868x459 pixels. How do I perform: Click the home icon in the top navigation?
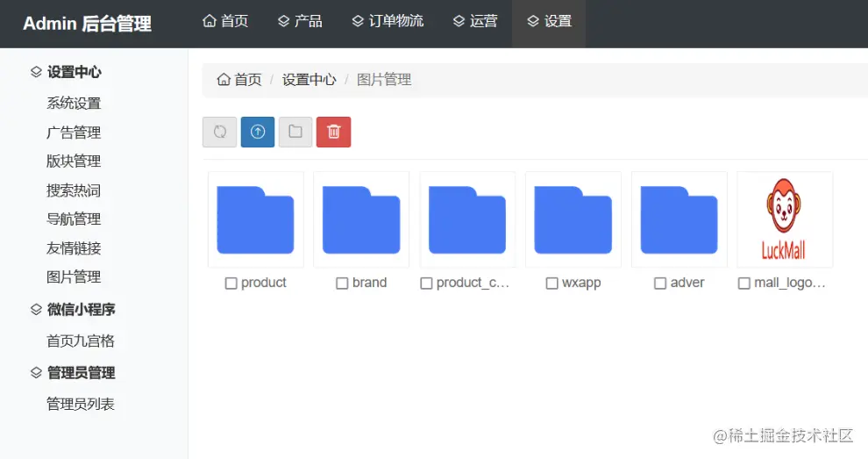click(210, 21)
